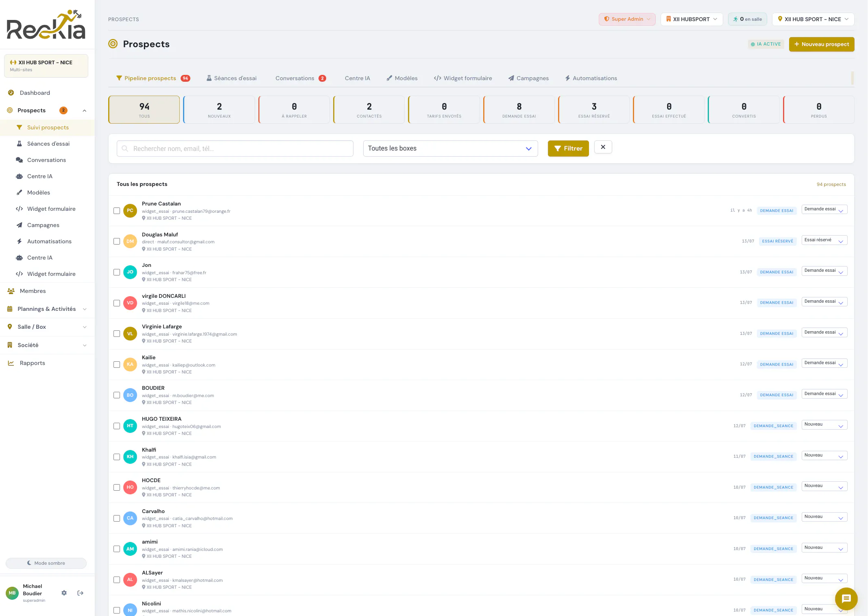Open HUGO TEIXEIRA's Nouveau status dropdown

(x=824, y=424)
